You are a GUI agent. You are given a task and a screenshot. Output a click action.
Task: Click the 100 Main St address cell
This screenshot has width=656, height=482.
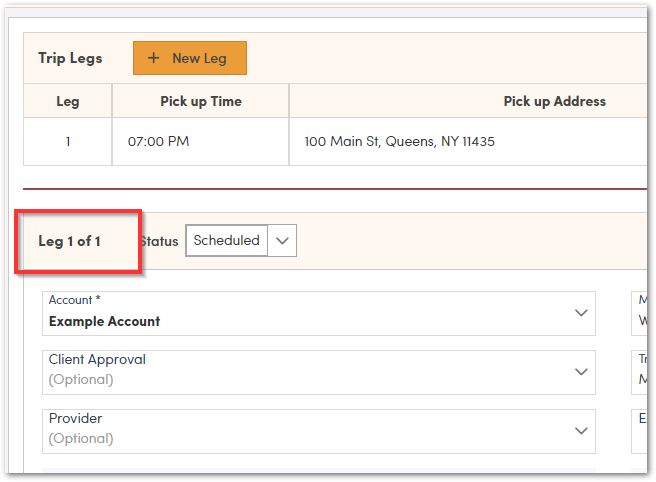pyautogui.click(x=400, y=141)
